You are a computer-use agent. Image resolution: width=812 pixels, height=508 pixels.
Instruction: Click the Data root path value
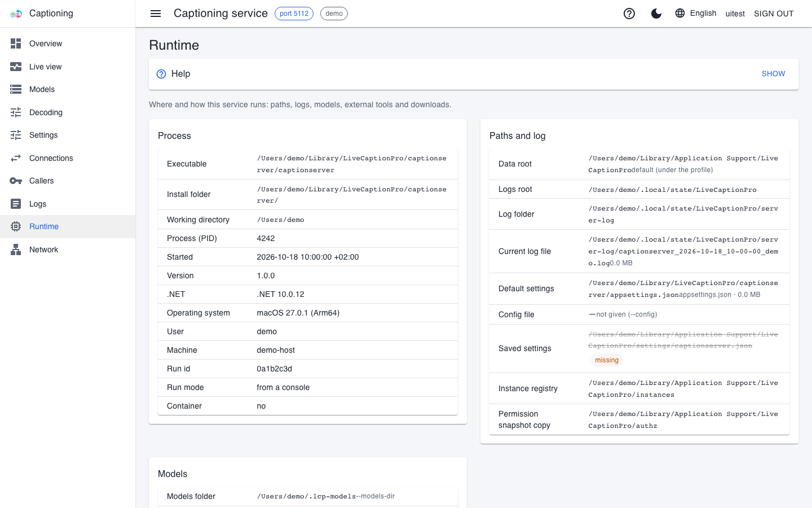[683, 164]
